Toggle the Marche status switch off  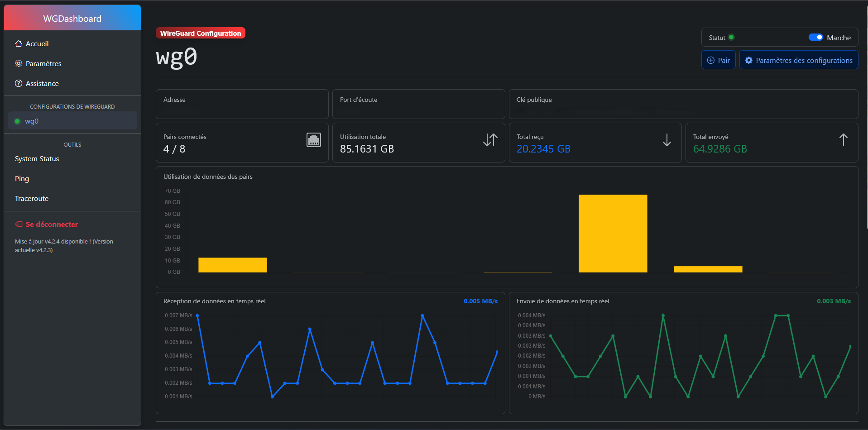815,38
